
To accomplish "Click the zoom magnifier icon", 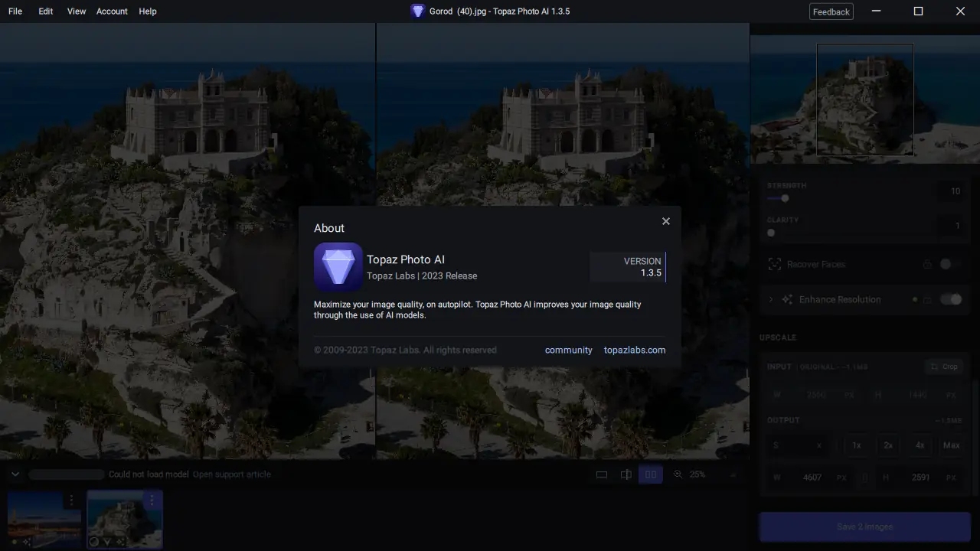I will pos(678,474).
